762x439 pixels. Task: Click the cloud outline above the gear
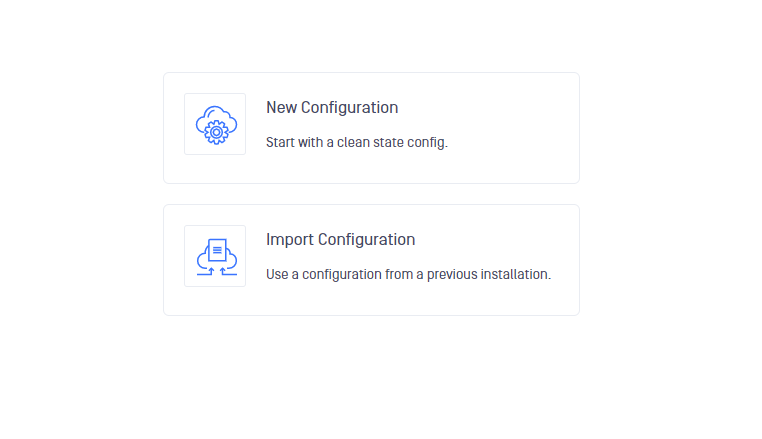[216, 115]
